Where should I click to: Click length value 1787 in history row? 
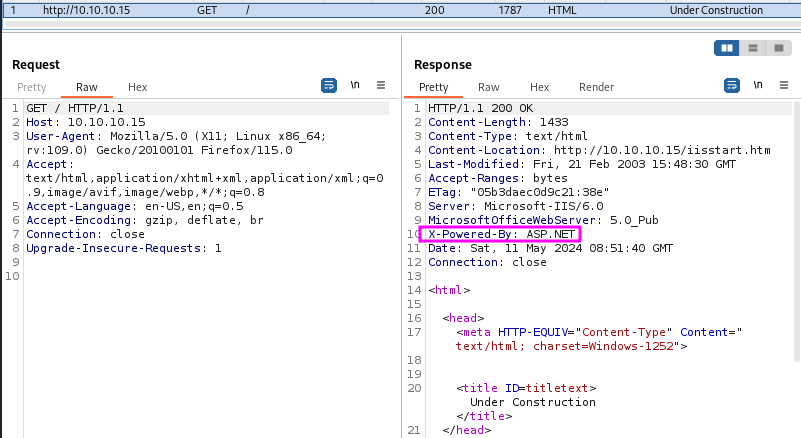click(x=510, y=10)
